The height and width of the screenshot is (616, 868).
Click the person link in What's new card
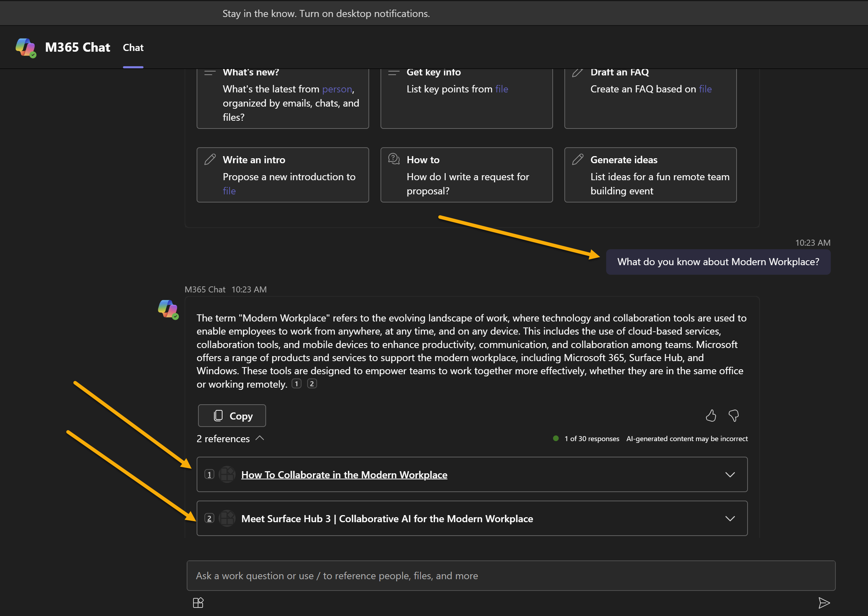pyautogui.click(x=337, y=89)
